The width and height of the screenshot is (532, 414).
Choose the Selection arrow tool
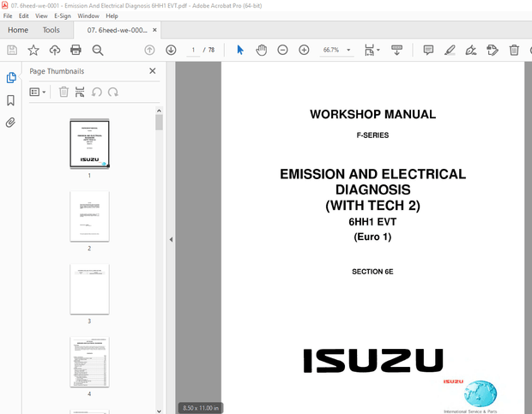click(x=240, y=50)
